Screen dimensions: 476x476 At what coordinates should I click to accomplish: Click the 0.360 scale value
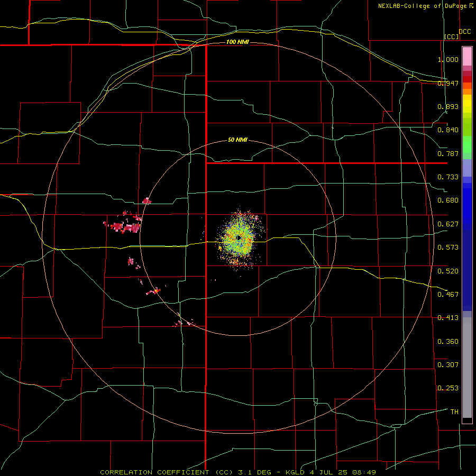pyautogui.click(x=448, y=342)
